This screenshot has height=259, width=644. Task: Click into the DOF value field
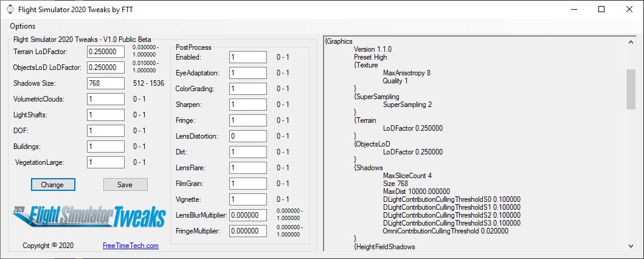[106, 131]
